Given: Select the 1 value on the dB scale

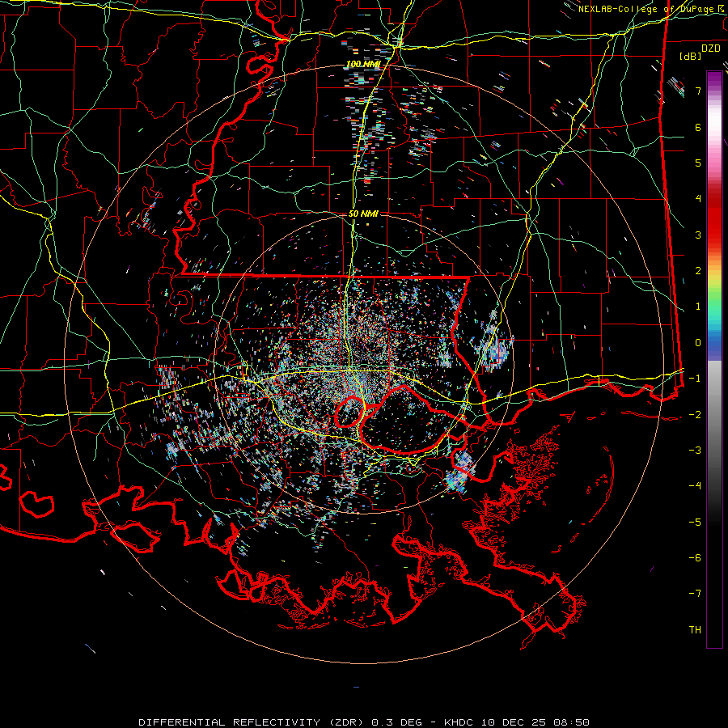Looking at the screenshot, I should coord(698,307).
